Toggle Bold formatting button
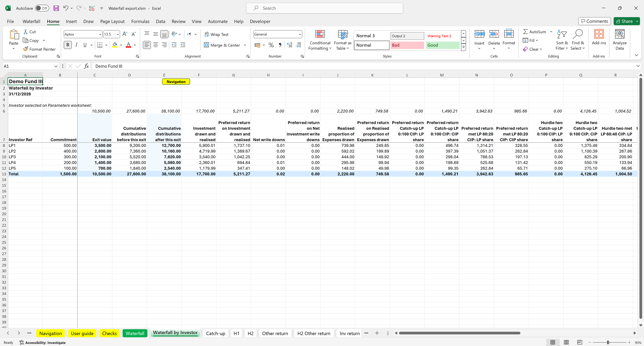The width and height of the screenshot is (644, 346). tap(68, 45)
